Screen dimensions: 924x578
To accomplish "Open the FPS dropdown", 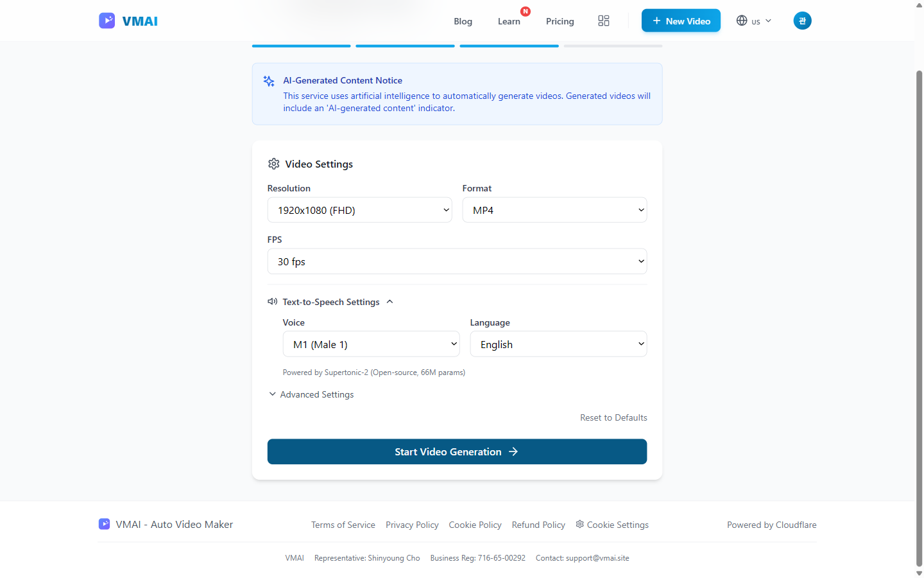I will (x=457, y=261).
